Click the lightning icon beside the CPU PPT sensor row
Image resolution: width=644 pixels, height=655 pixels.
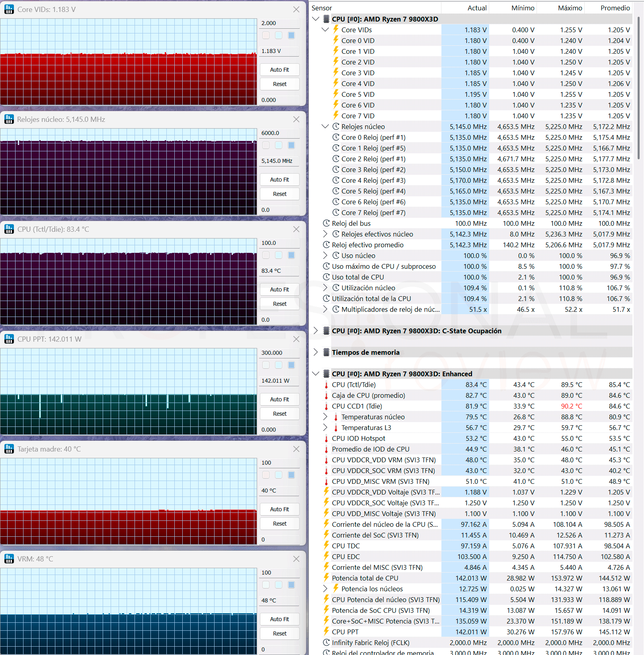click(x=326, y=632)
